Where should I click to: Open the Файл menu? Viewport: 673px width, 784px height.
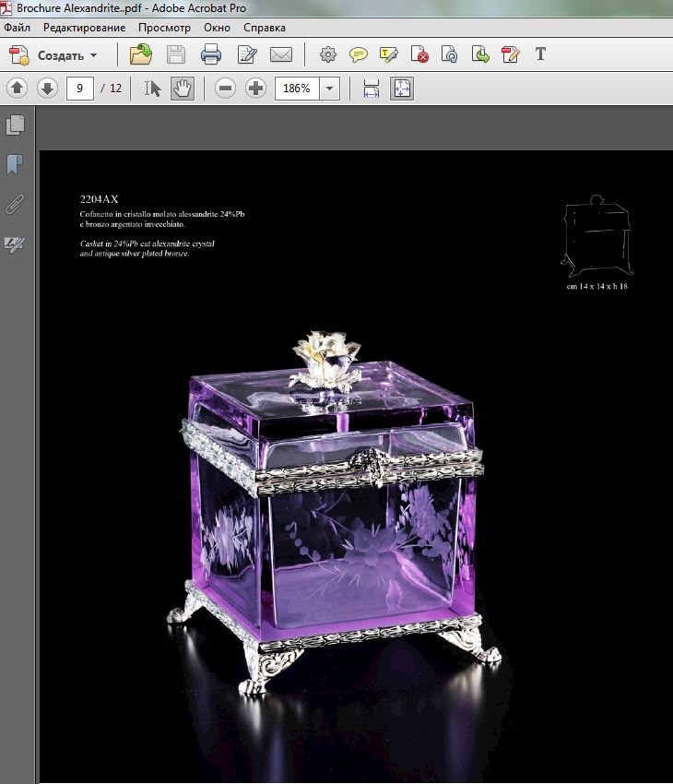coord(17,28)
